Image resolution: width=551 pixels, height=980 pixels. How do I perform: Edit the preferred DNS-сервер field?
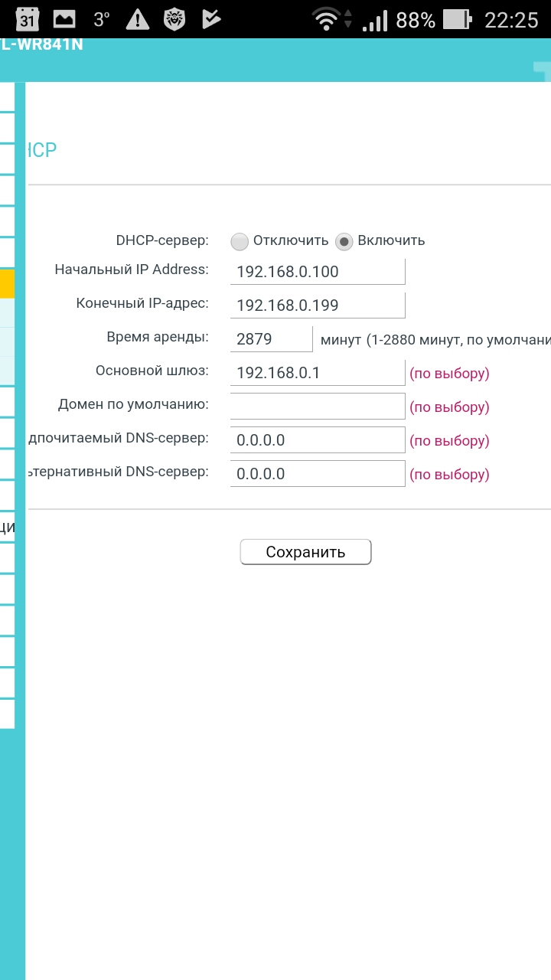pyautogui.click(x=318, y=439)
